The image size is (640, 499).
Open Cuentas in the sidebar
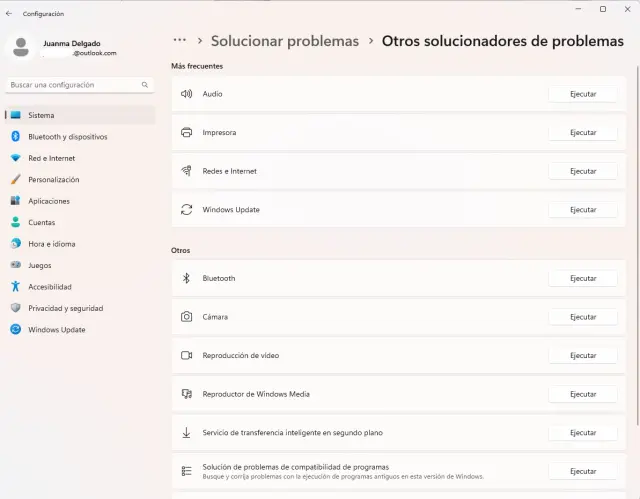42,222
